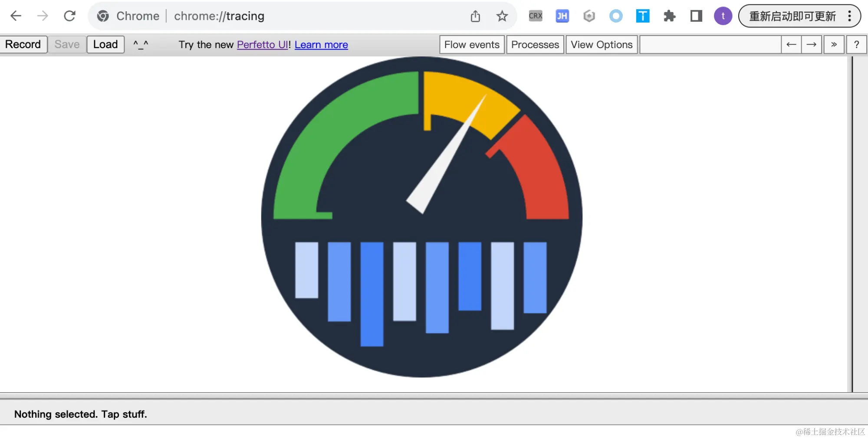Viewport: 868px width, 439px height.
Task: Toggle Flow events menu
Action: pyautogui.click(x=472, y=45)
